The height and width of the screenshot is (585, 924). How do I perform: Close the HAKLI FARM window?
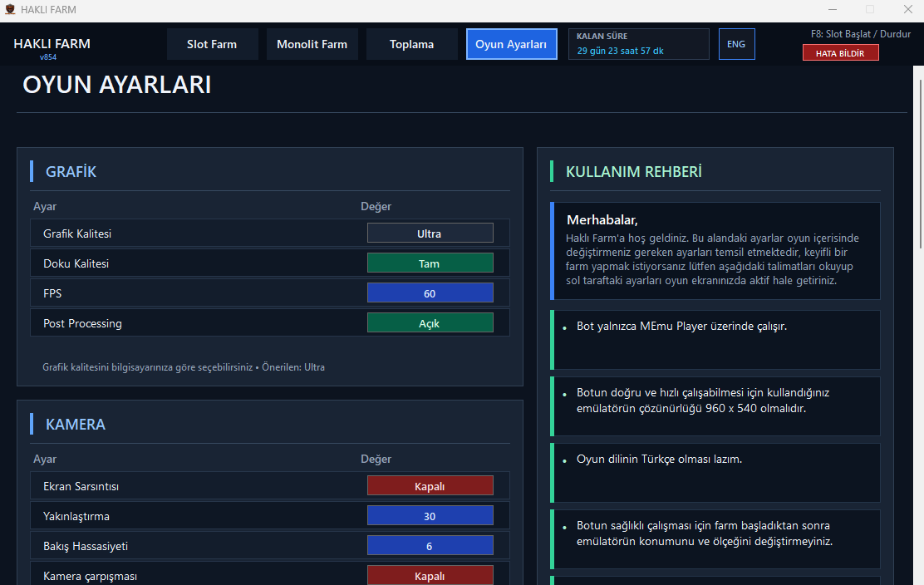[908, 9]
